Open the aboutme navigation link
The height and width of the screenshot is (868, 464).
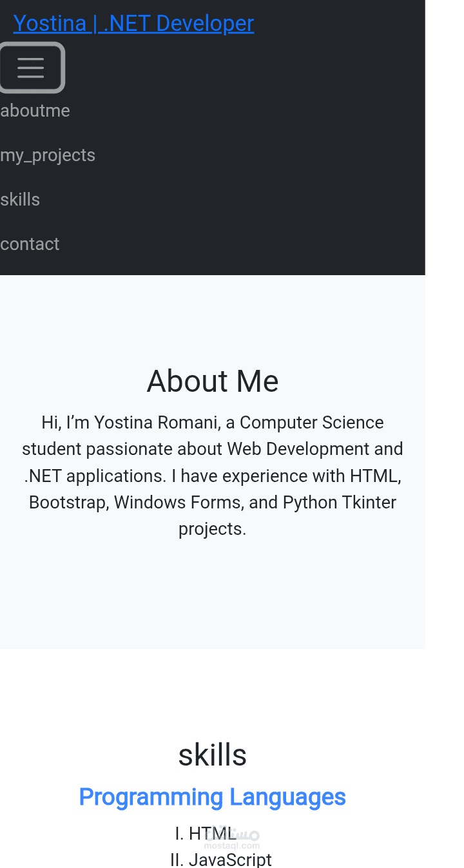(x=35, y=110)
